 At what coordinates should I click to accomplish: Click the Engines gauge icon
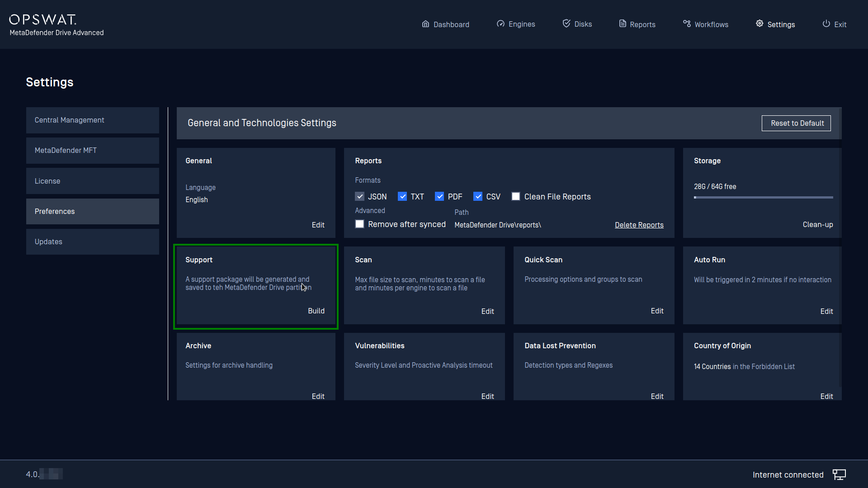pyautogui.click(x=500, y=24)
